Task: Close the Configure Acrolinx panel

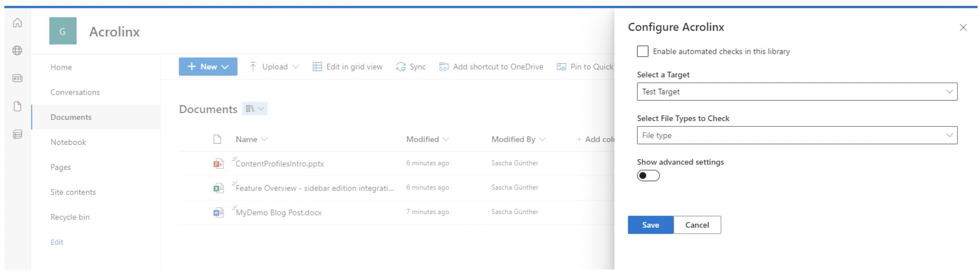Action: [x=963, y=27]
